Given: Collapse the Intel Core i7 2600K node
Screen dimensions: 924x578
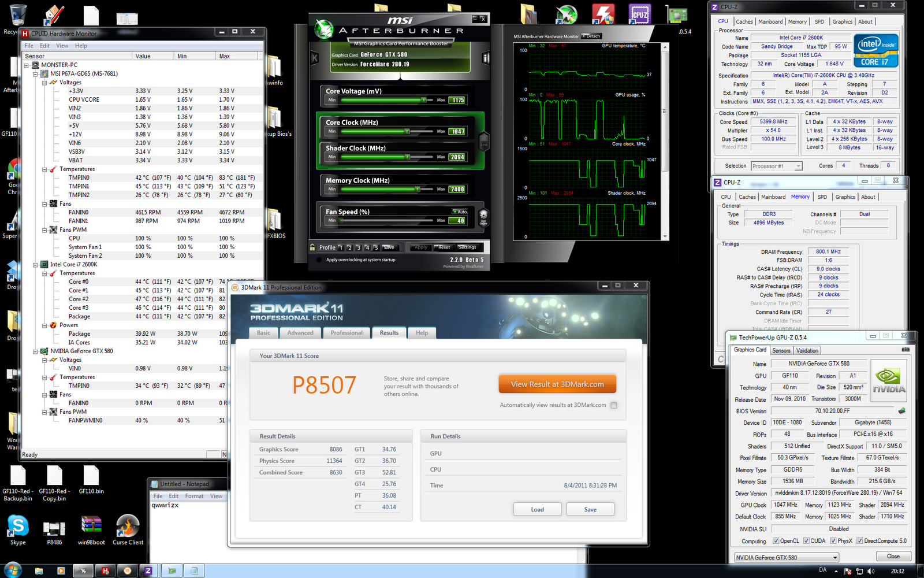Looking at the screenshot, I should tap(36, 265).
